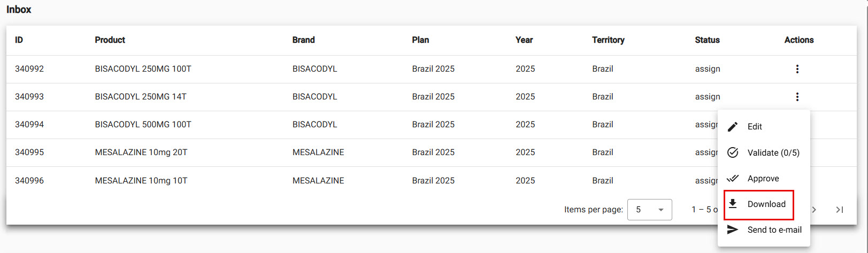Screen dimensions: 868x253
Task: Click the Validate circle-check icon
Action: (x=733, y=152)
